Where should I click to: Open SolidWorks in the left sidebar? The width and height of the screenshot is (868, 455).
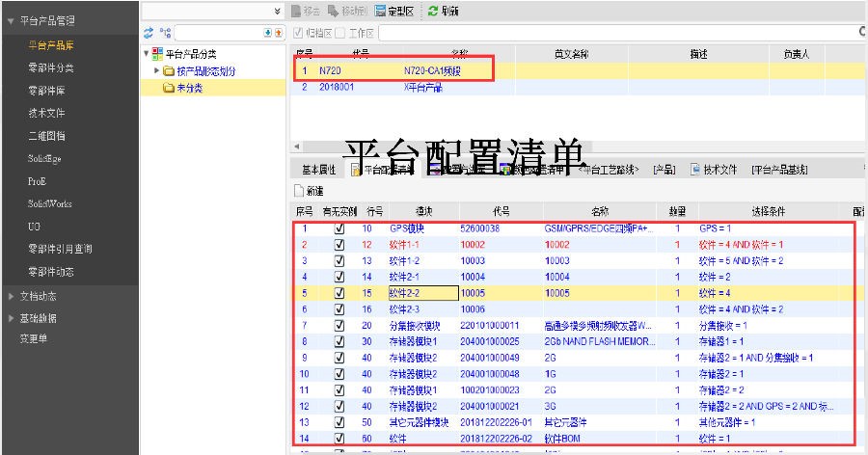(50, 203)
